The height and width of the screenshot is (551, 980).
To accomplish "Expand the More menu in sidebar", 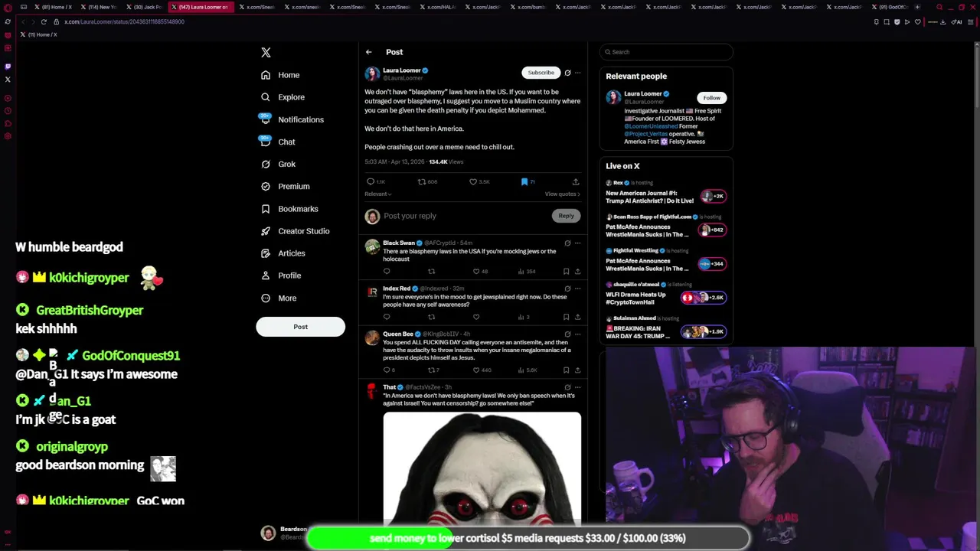I will [x=279, y=298].
